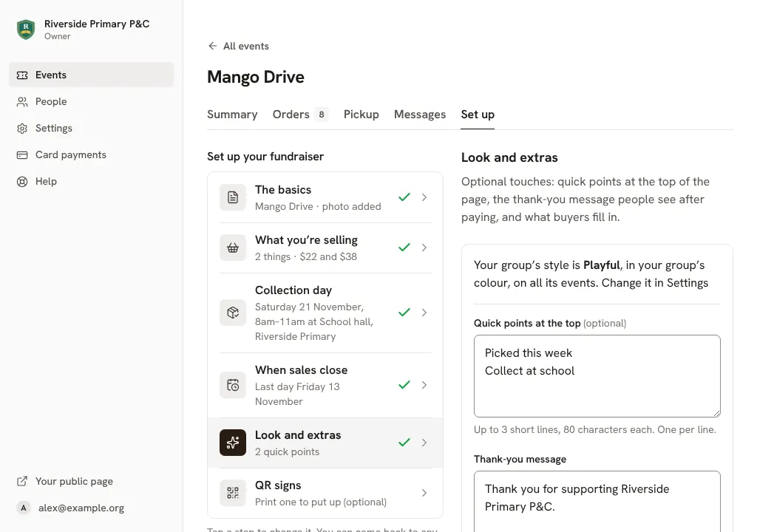Image resolution: width=757 pixels, height=532 pixels.
Task: Click the green checkmark on Collection day
Action: pyautogui.click(x=404, y=313)
